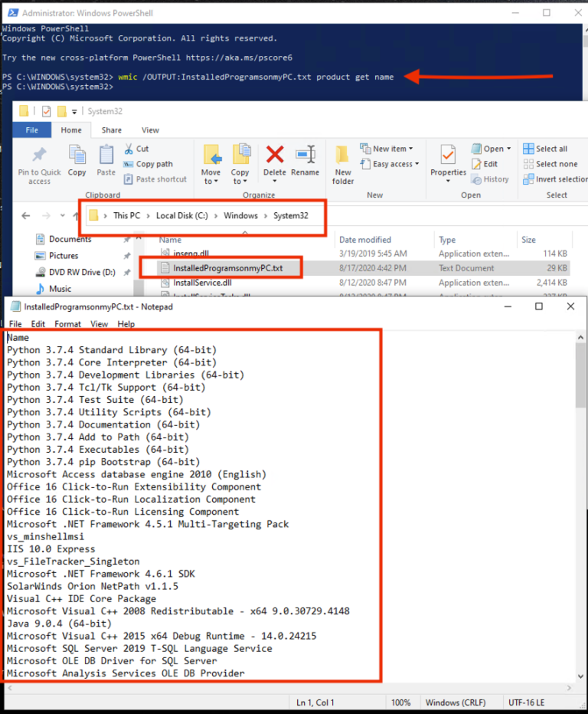Image resolution: width=588 pixels, height=714 pixels.
Task: Open Notepad View menu
Action: click(100, 324)
